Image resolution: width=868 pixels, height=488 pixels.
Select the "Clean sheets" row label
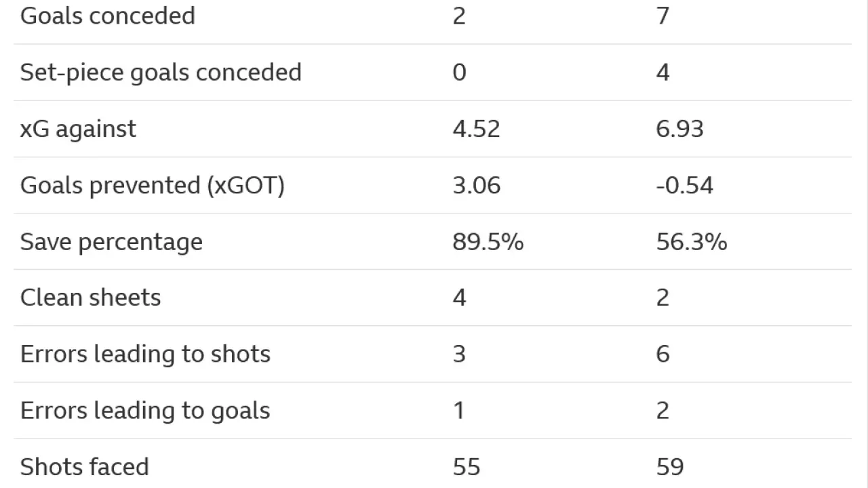pos(90,298)
